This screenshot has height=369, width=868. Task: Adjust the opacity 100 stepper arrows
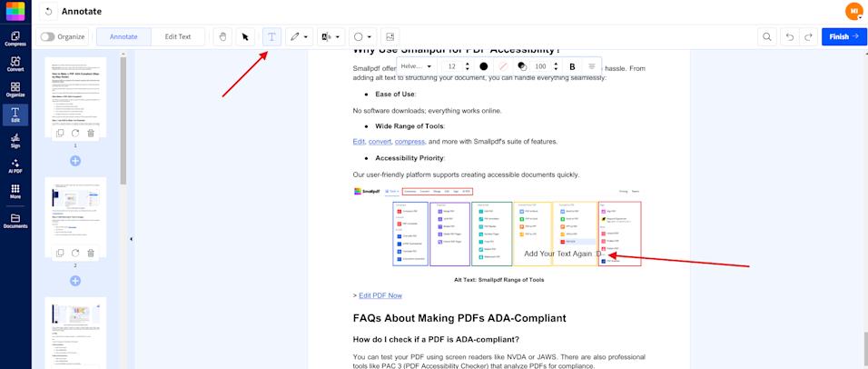click(556, 66)
